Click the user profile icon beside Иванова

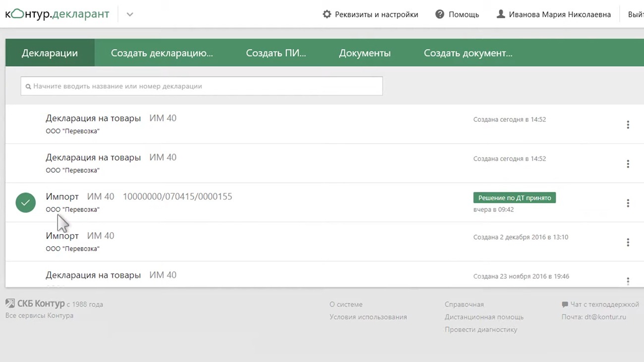[501, 14]
